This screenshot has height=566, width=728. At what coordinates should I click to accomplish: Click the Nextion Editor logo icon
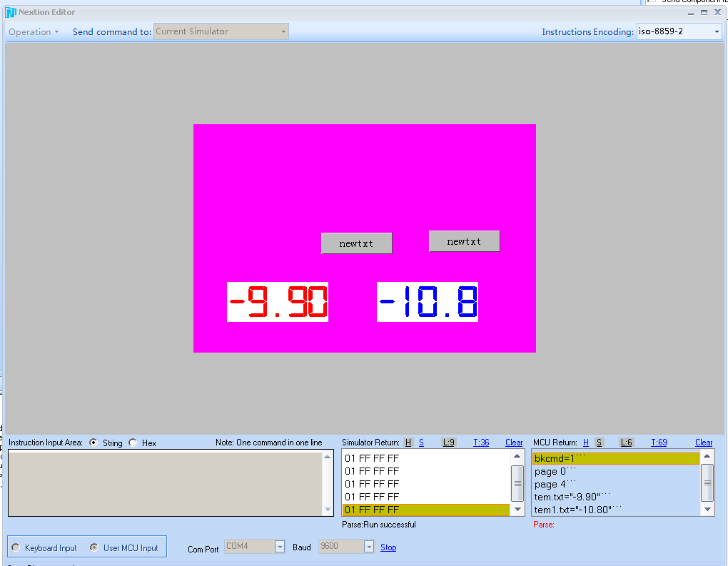10,13
